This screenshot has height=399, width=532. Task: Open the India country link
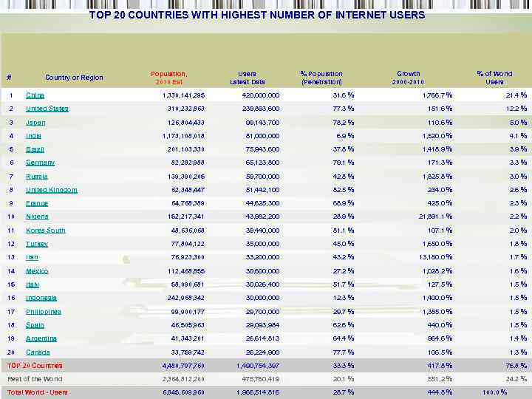[33, 136]
